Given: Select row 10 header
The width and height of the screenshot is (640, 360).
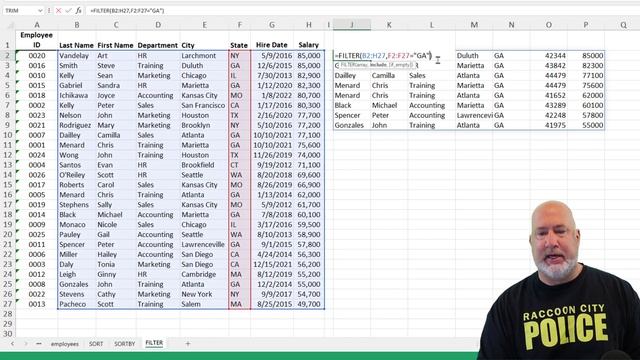Looking at the screenshot, I should 7,135.
